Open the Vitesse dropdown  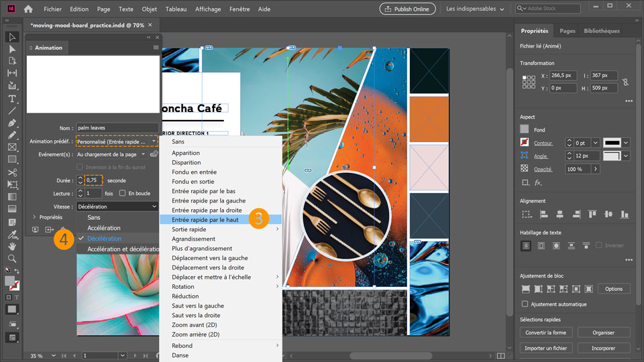coord(117,206)
